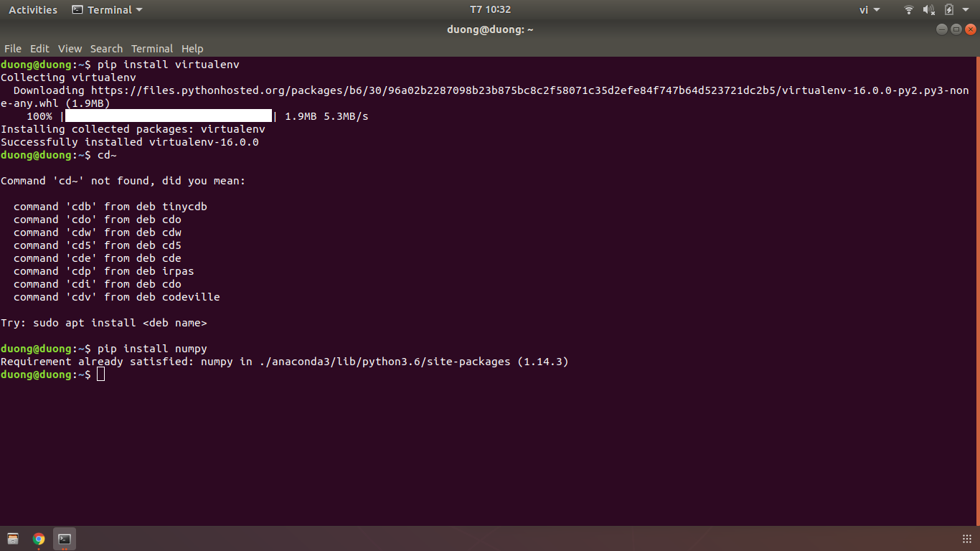Click "command 'cdo' from deb cdo" line
980x551 pixels.
[98, 220]
